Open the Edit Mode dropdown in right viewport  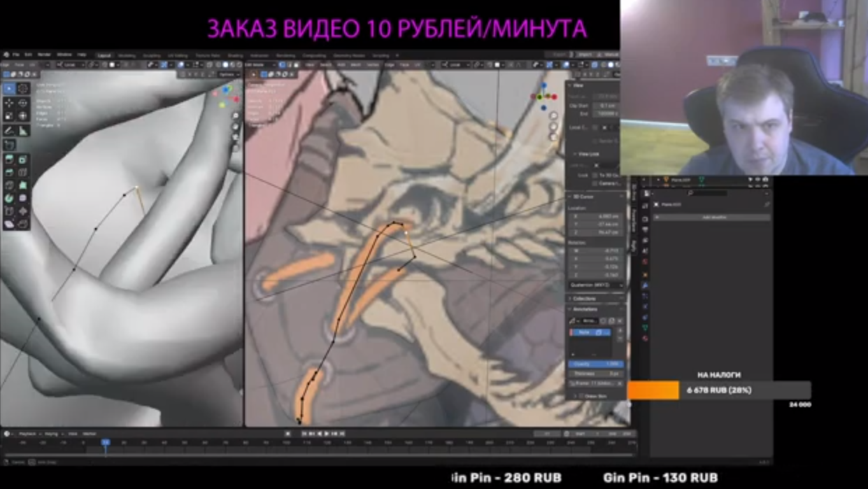point(261,65)
